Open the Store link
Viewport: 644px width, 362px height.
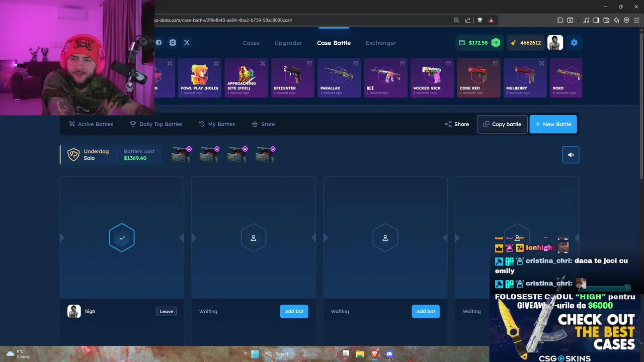point(263,124)
